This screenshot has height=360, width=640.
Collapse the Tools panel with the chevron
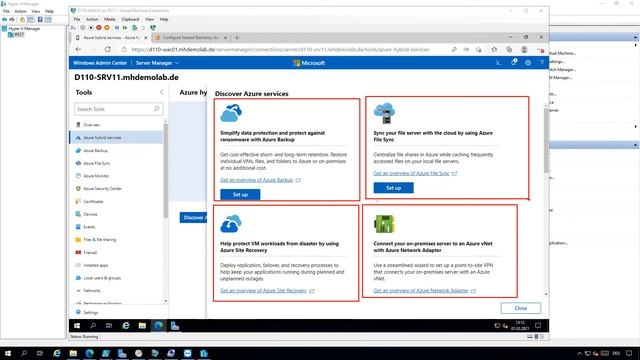point(162,92)
